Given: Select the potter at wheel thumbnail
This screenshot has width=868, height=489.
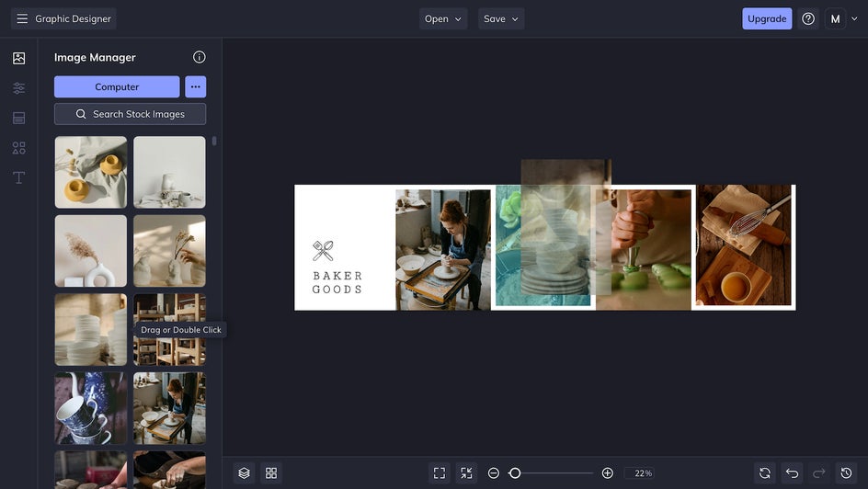Looking at the screenshot, I should tap(169, 408).
